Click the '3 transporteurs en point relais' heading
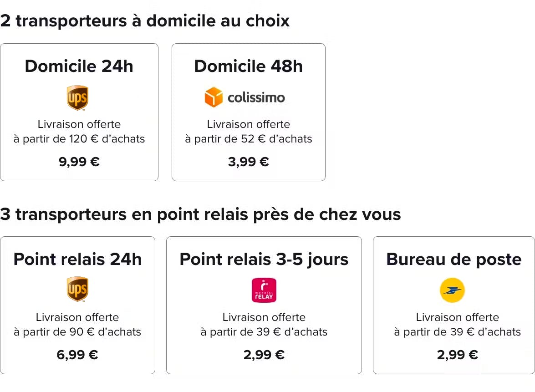Viewport: 535px width, 392px height. point(200,214)
